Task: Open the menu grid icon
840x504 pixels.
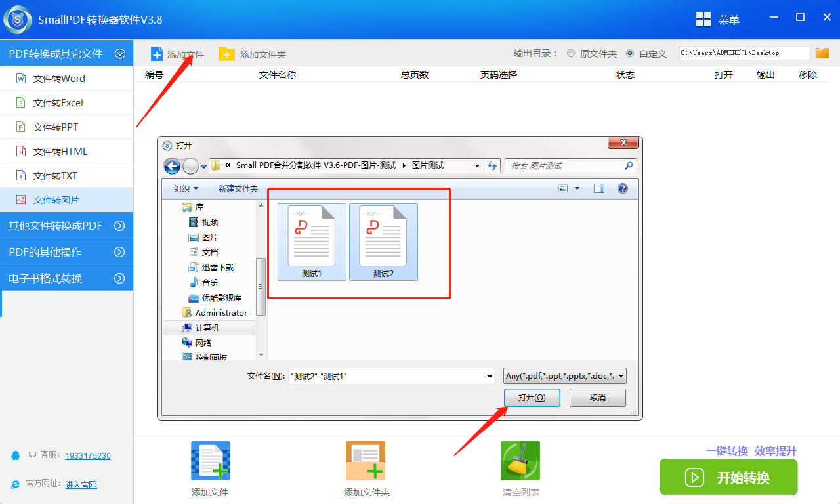Action: click(703, 20)
